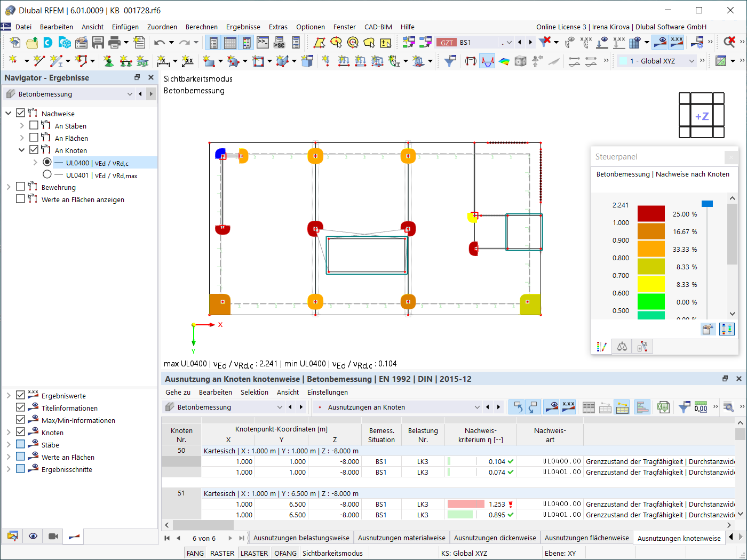Click the print icon in the toolbar
747x560 pixels.
pos(114,42)
